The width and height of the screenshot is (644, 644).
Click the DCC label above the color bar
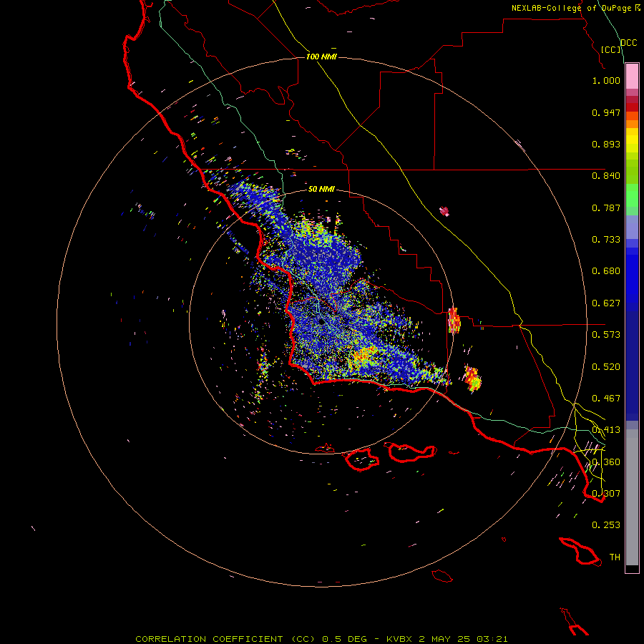(x=629, y=43)
